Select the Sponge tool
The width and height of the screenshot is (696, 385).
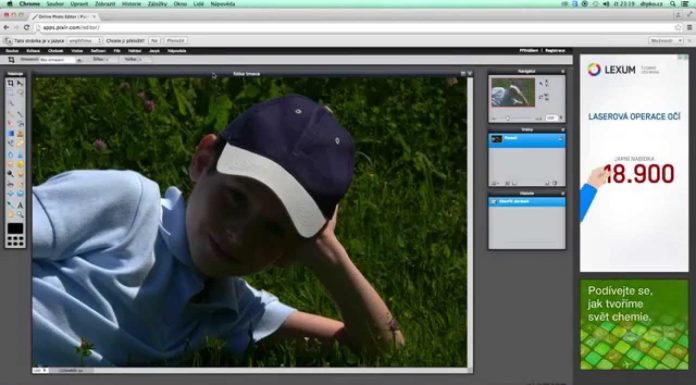pyautogui.click(x=20, y=163)
